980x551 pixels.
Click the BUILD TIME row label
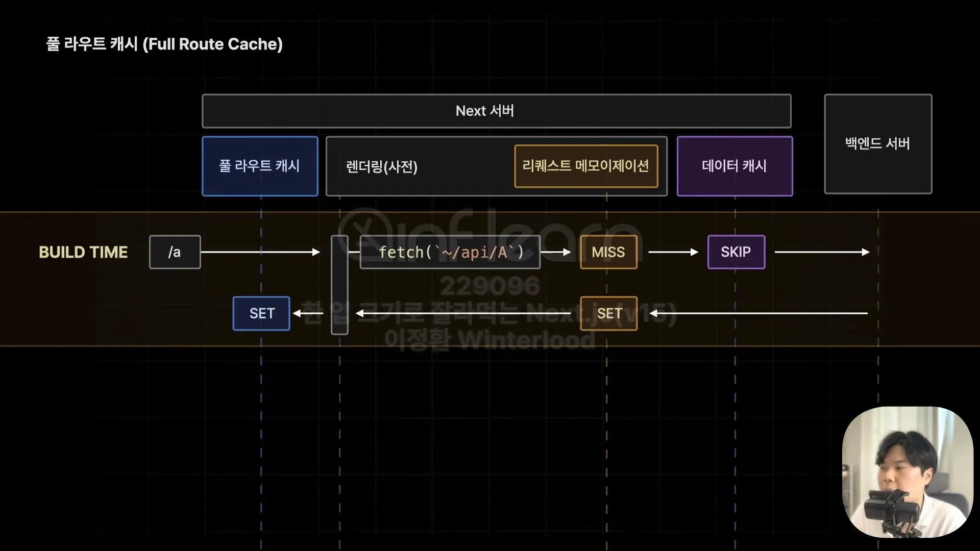83,252
